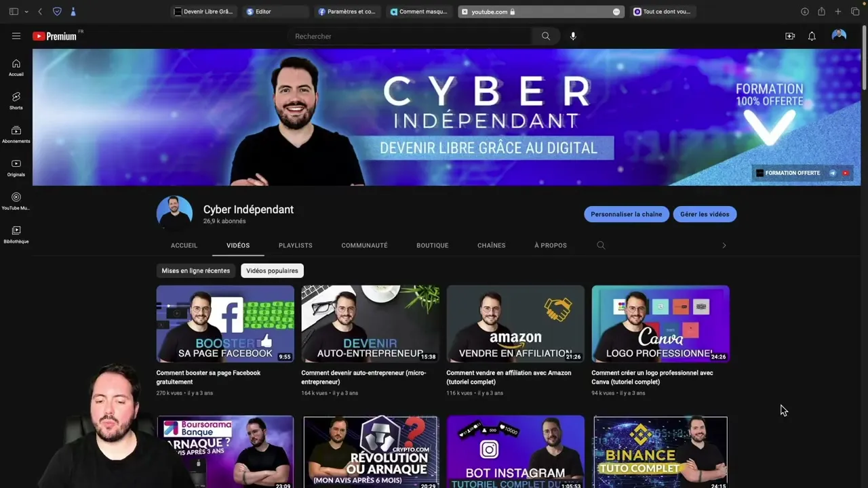This screenshot has width=868, height=488.
Task: Switch to the Playlists tab
Action: coord(296,245)
